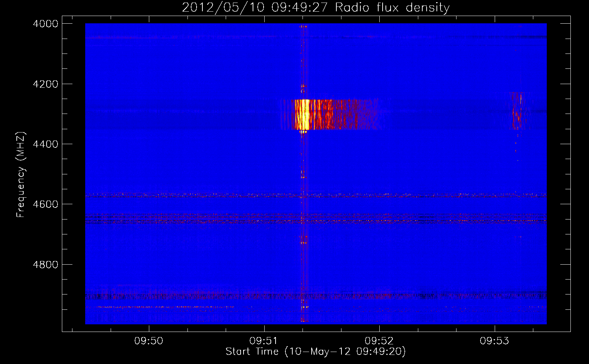Select the 4200 frequency tick label
Image resolution: width=589 pixels, height=364 pixels.
click(46, 84)
